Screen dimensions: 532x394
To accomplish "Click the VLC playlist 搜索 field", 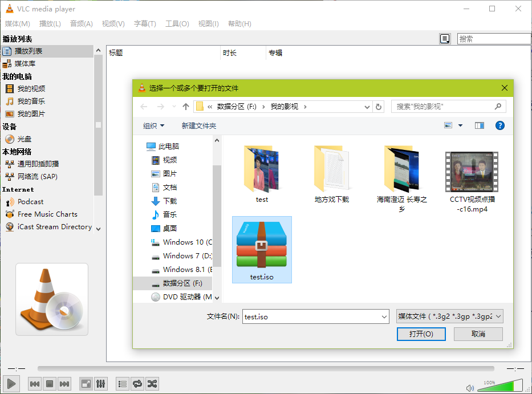I will [x=494, y=39].
